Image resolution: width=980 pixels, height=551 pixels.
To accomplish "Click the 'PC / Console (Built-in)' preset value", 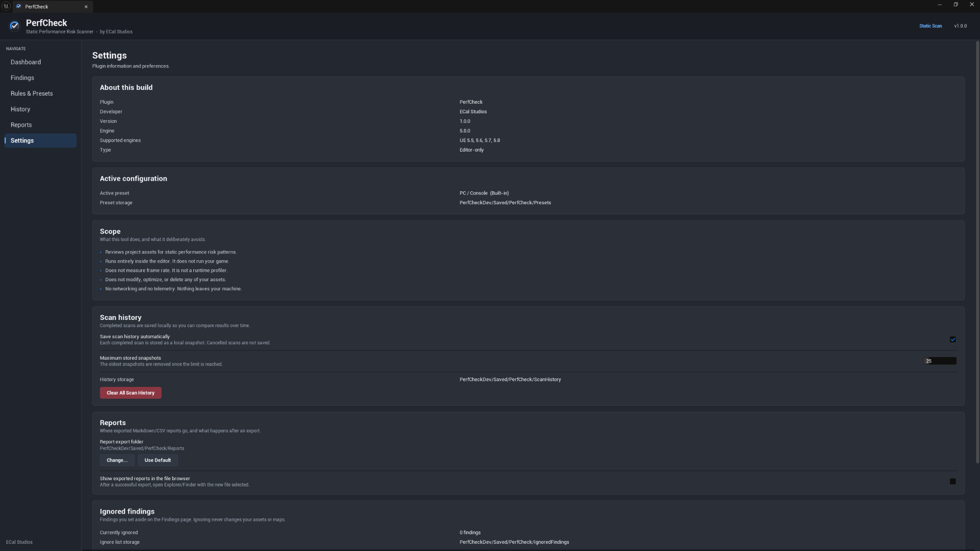I will click(484, 193).
